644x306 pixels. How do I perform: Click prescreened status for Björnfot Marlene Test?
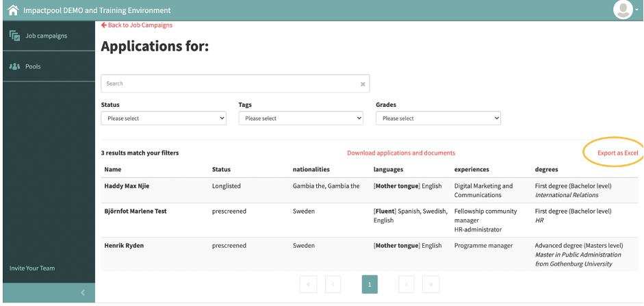pos(229,212)
